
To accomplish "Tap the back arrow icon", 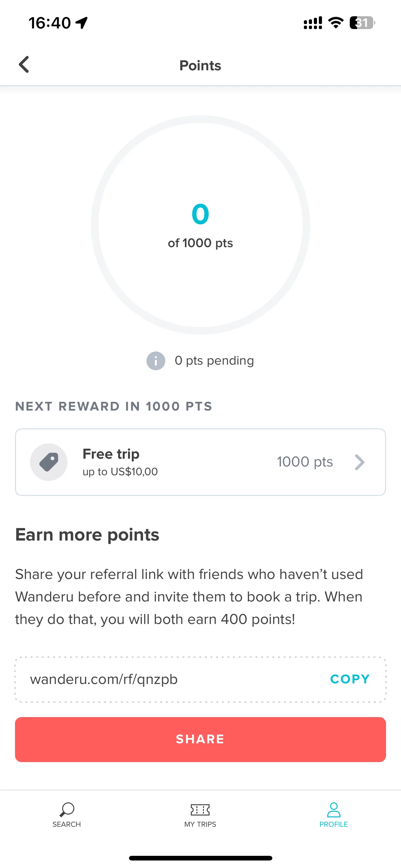I will [x=24, y=64].
